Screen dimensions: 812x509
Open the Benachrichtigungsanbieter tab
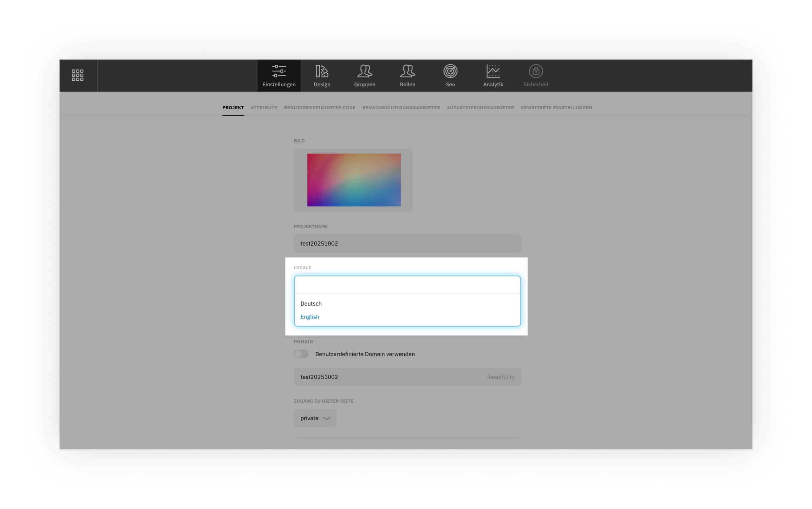pyautogui.click(x=401, y=107)
